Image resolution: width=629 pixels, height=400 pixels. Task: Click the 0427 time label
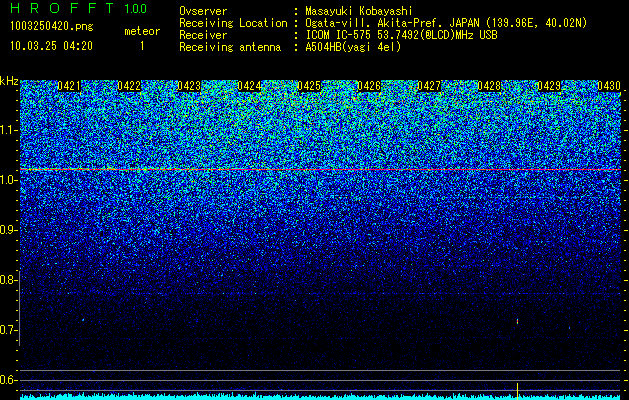click(x=429, y=86)
